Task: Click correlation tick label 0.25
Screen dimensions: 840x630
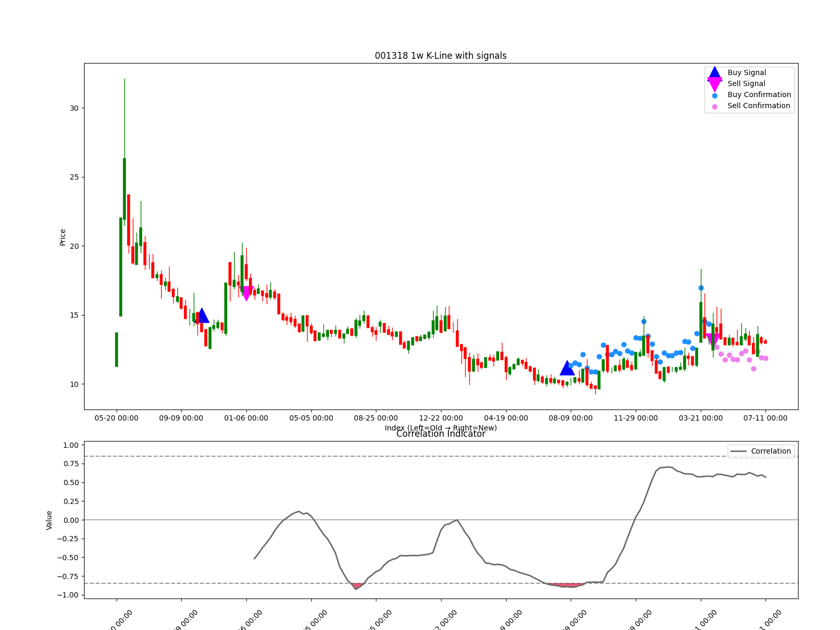Action: point(70,501)
